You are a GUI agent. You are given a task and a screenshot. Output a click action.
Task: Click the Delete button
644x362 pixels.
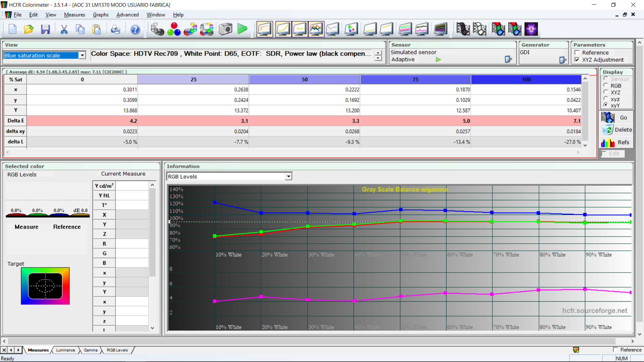tap(616, 130)
